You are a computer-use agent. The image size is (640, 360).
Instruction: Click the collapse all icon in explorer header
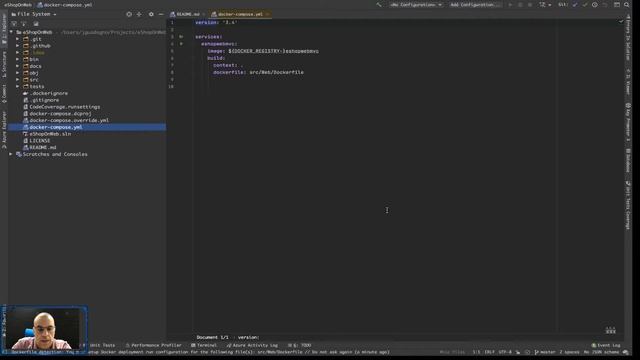pos(139,14)
